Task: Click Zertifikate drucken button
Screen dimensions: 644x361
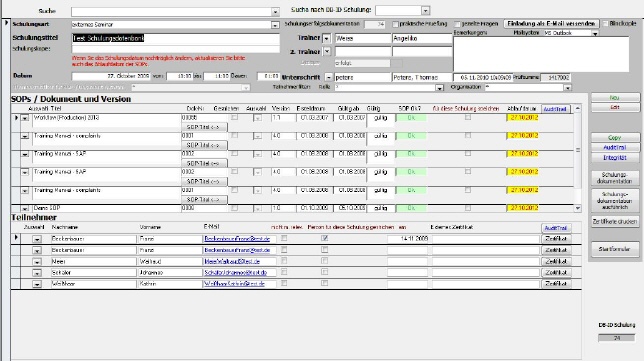Action: click(615, 221)
